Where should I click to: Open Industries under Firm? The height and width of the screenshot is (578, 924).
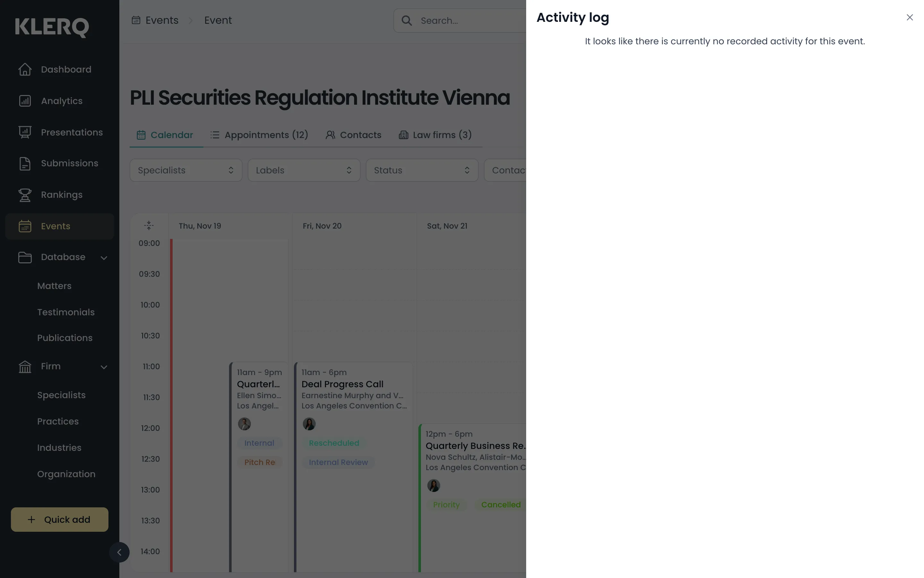click(x=59, y=448)
